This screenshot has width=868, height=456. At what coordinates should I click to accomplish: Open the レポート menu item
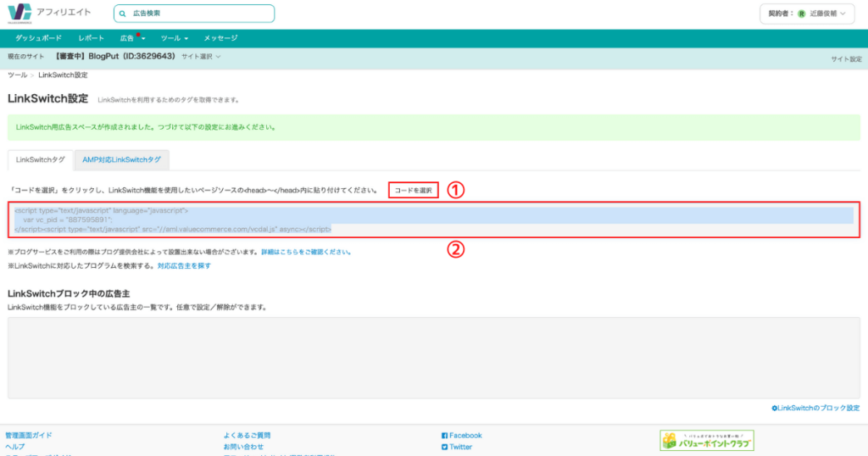(x=91, y=39)
